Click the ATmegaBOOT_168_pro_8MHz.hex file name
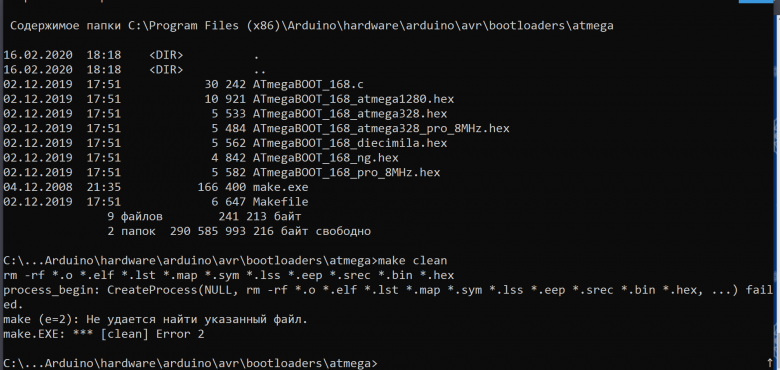The width and height of the screenshot is (780, 370). [x=346, y=173]
